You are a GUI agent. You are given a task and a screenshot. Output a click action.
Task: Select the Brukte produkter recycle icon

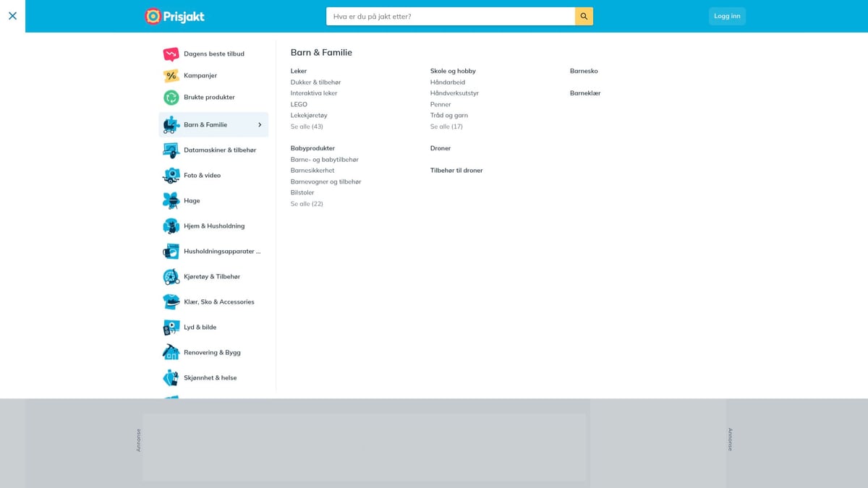[171, 97]
